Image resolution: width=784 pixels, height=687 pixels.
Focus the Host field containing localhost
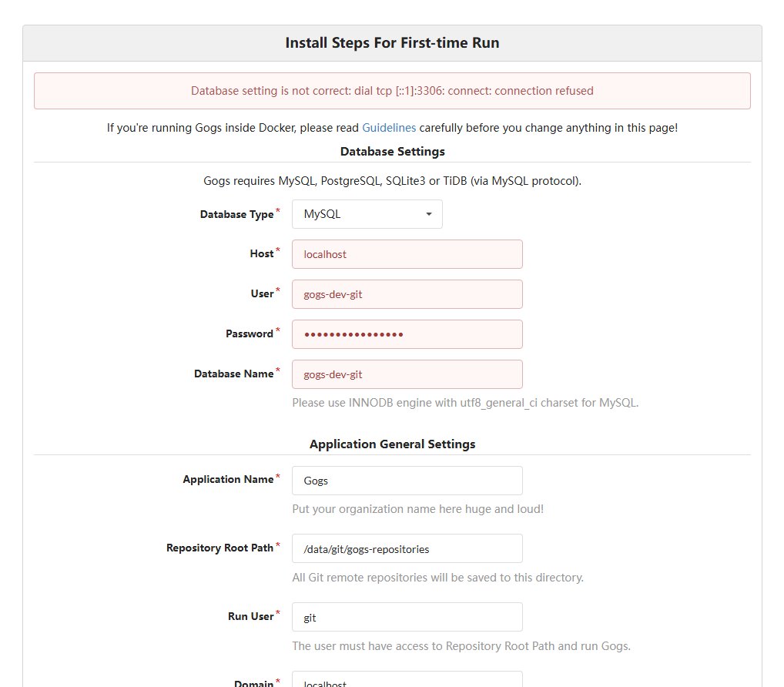[x=407, y=254]
